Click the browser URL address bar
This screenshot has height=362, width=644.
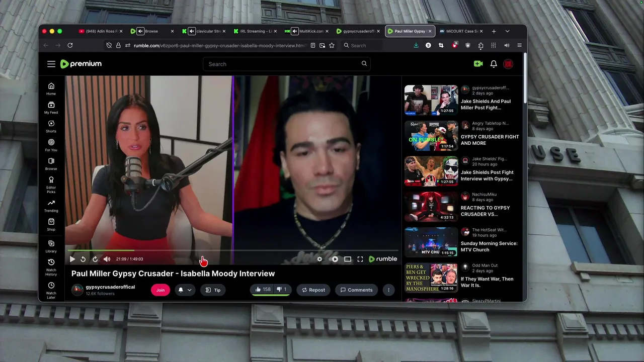coord(220,45)
